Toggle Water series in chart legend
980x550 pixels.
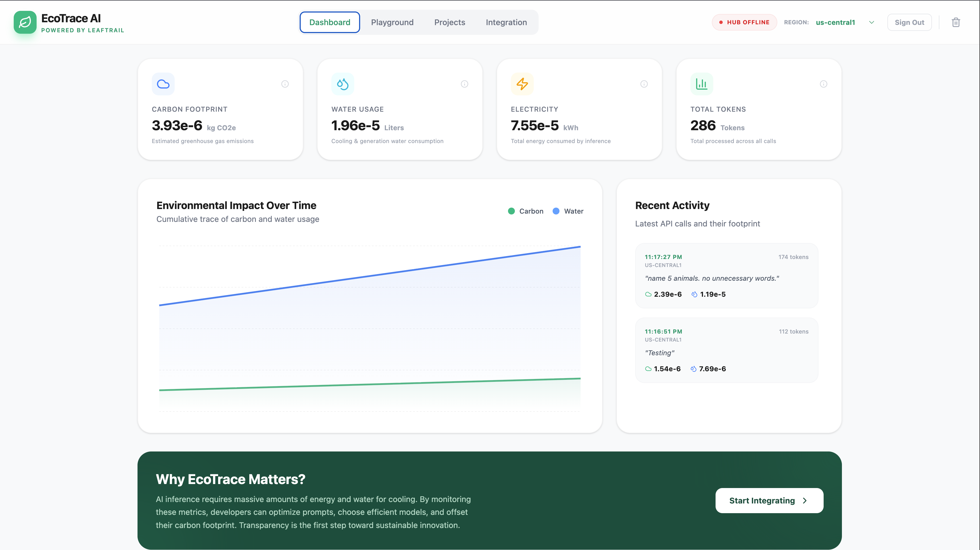(x=568, y=211)
